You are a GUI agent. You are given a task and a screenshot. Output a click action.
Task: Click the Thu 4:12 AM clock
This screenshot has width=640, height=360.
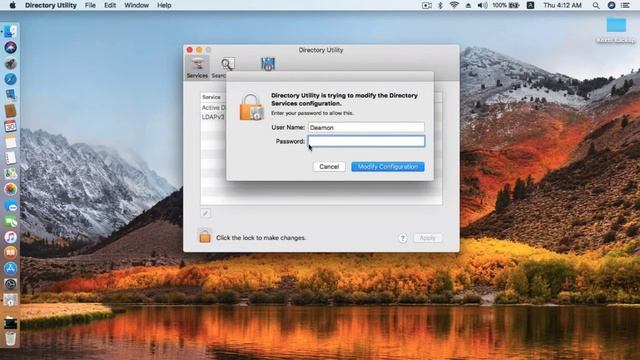click(x=562, y=5)
